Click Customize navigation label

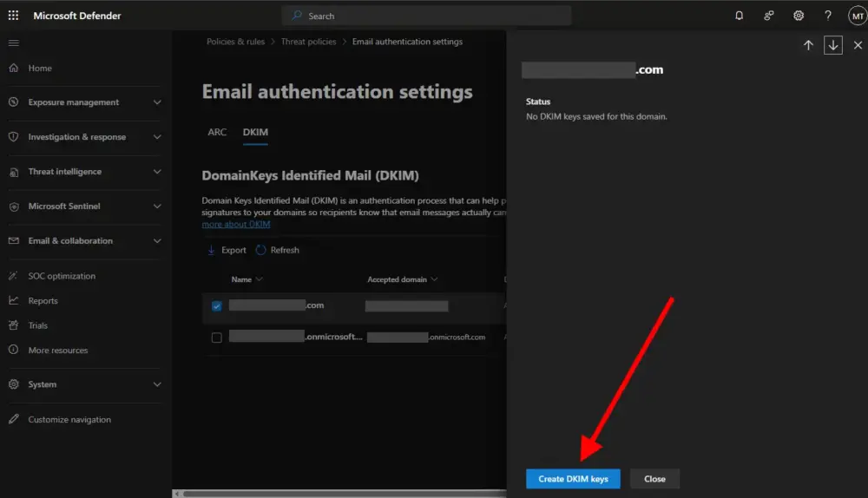point(69,419)
